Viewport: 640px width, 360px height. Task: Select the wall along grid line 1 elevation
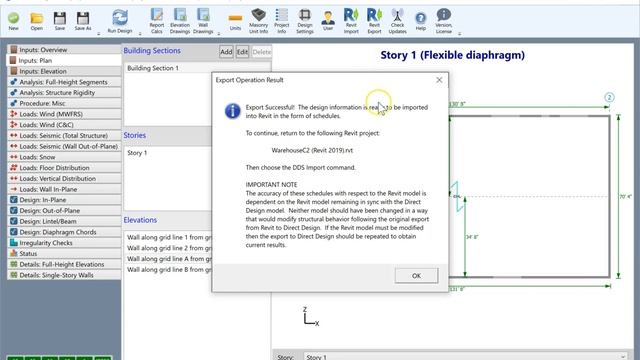click(168, 237)
